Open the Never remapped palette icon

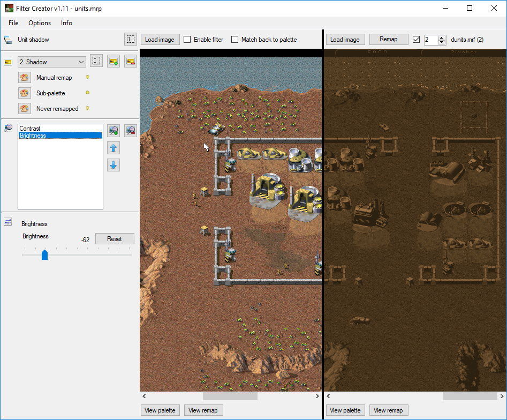coord(25,109)
